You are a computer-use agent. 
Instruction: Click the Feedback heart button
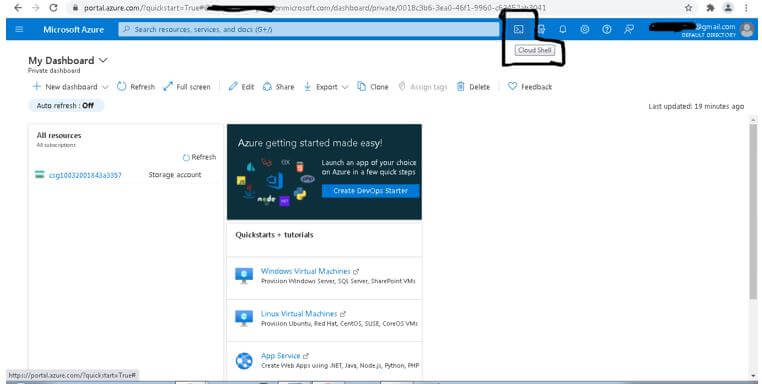(x=530, y=87)
